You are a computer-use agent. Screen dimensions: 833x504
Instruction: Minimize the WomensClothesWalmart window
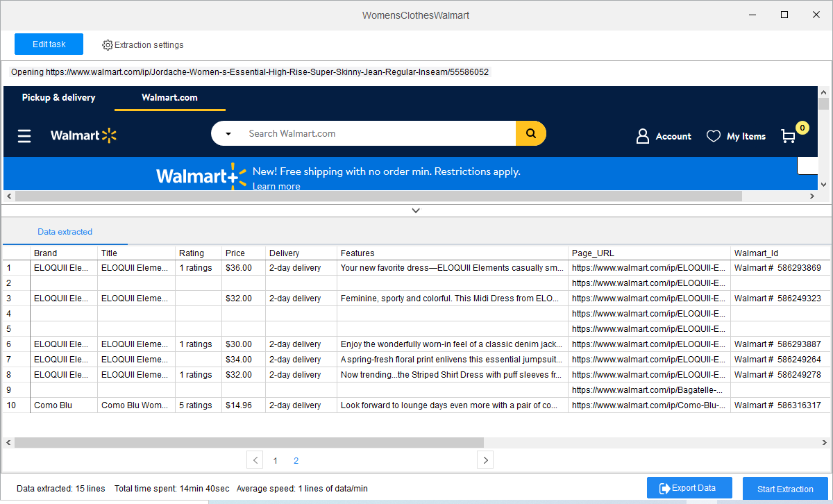752,15
